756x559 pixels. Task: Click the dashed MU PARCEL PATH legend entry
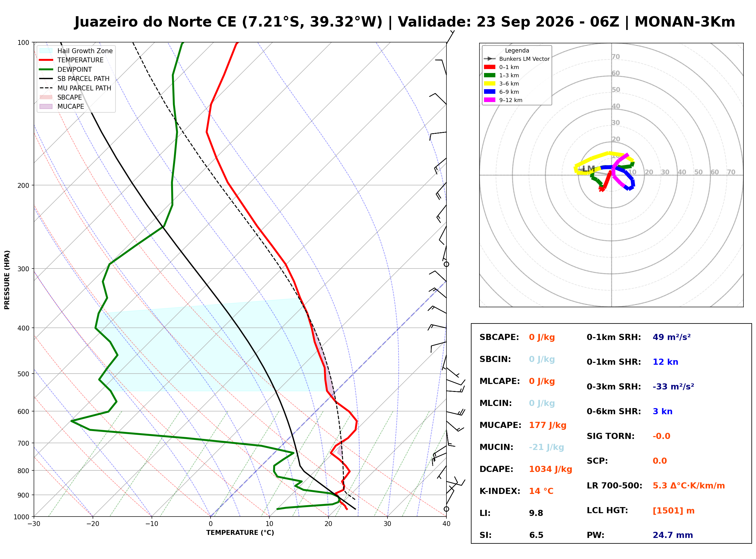point(75,88)
